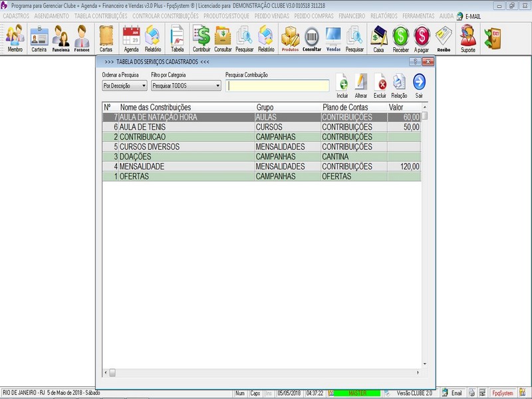Screen dimensions: 532x399
Task: Open the AGENDAMENTO menu
Action: [51, 16]
